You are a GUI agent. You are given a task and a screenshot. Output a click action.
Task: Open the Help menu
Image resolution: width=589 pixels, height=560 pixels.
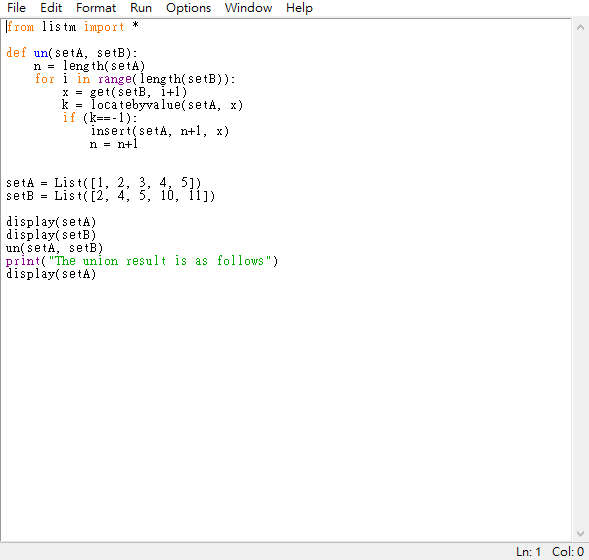click(x=299, y=8)
